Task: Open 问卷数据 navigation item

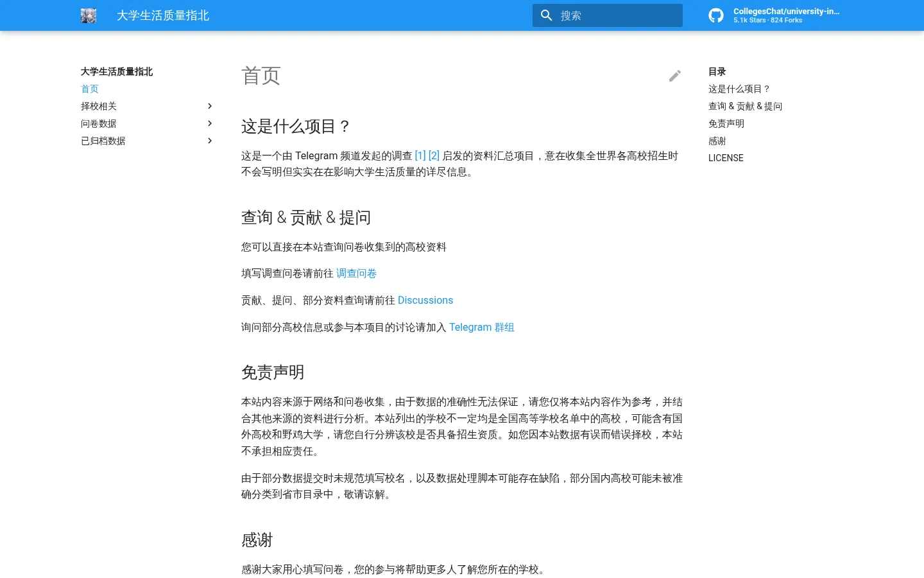Action: pos(99,123)
